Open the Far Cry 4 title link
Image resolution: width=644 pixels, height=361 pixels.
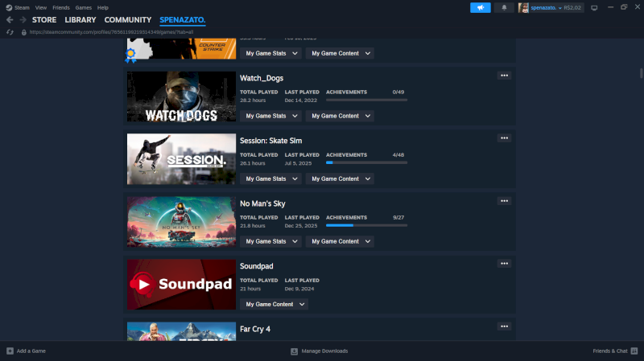coord(255,329)
